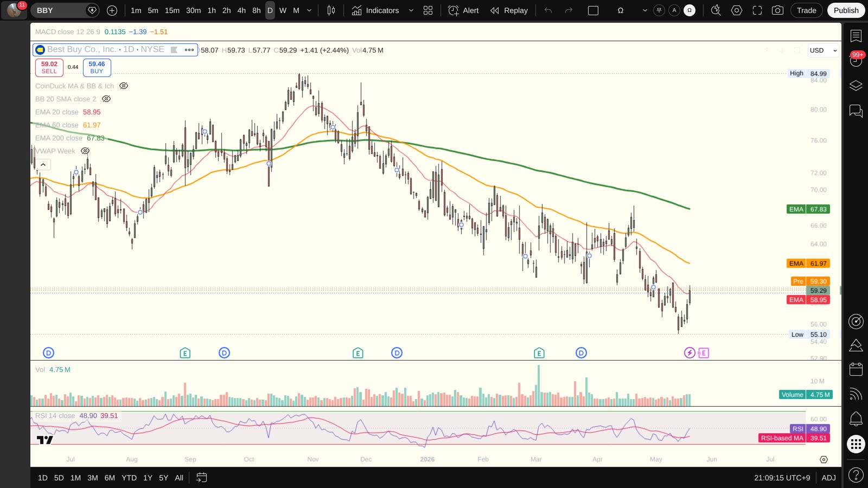The image size is (868, 488).
Task: Open the chats panel icon
Action: coord(856,111)
